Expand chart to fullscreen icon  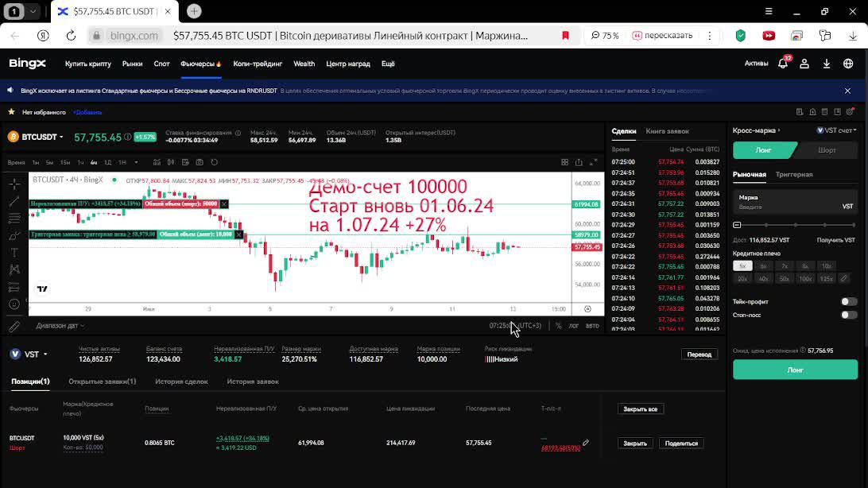pos(593,162)
